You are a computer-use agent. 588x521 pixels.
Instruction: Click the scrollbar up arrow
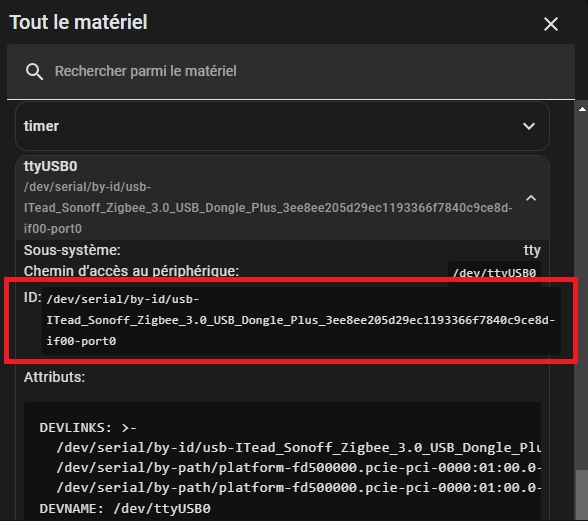[x=582, y=109]
